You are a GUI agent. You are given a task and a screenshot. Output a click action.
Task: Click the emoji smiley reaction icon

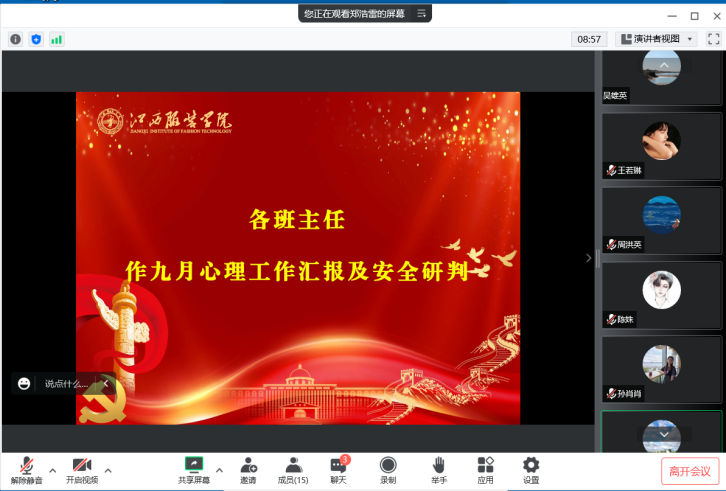tap(24, 384)
